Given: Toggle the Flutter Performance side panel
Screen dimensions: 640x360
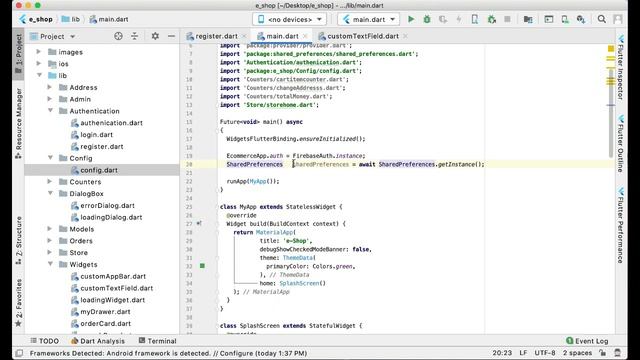Looking at the screenshot, I should (620, 225).
